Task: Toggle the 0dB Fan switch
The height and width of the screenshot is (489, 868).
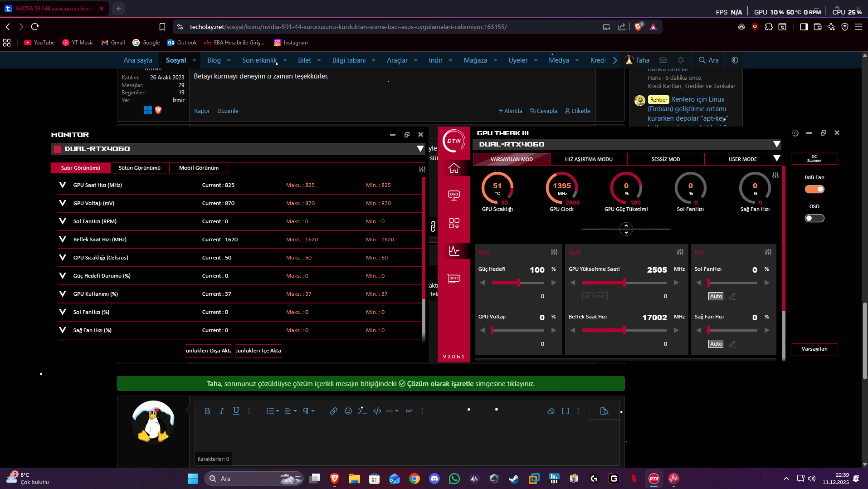Action: 814,189
